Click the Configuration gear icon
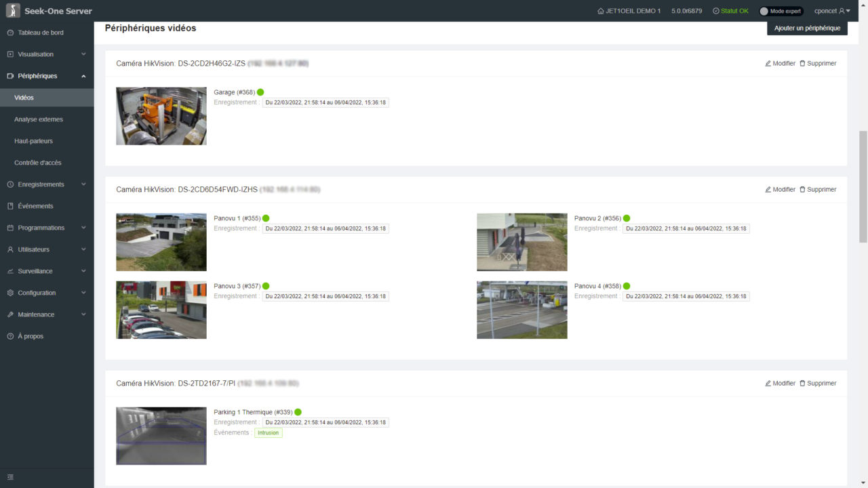The height and width of the screenshot is (488, 868). coord(9,292)
